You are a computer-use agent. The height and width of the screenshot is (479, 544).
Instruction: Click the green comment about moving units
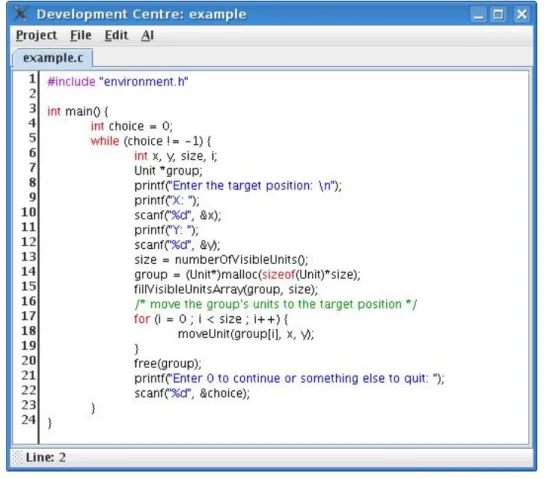[x=276, y=305]
